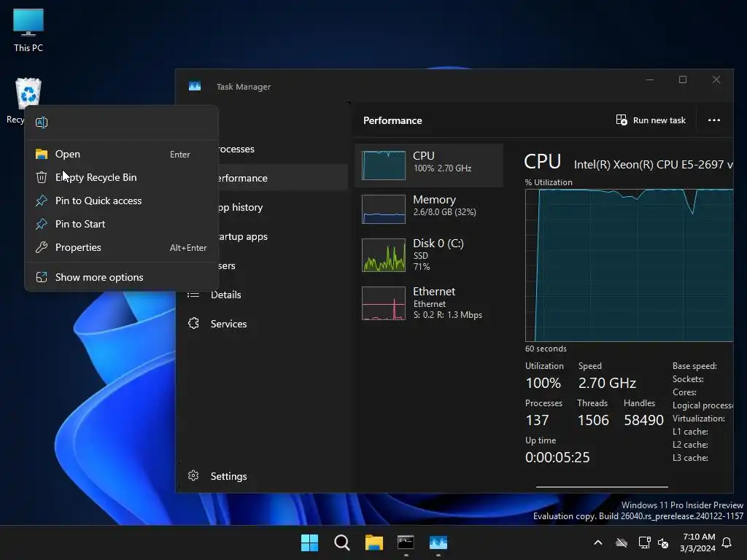Go to Startup apps page
The width and height of the screenshot is (747, 560).
coord(283,236)
